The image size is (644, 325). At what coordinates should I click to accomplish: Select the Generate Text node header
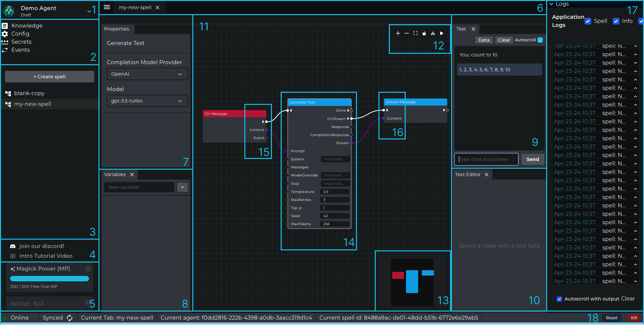[319, 103]
